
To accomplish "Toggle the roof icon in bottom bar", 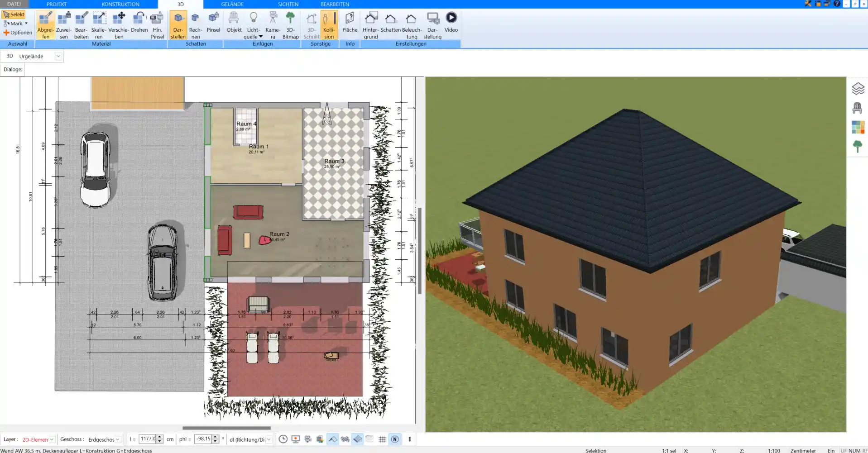I will point(333,439).
